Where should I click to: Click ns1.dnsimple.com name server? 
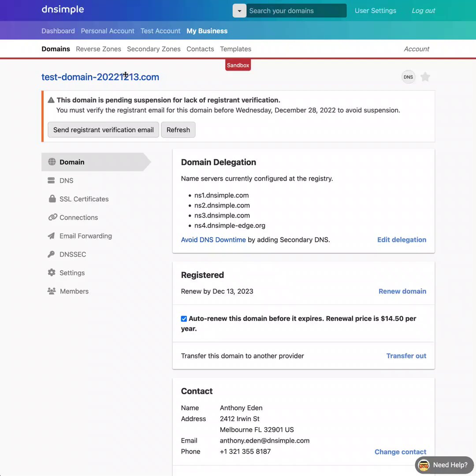click(x=221, y=195)
